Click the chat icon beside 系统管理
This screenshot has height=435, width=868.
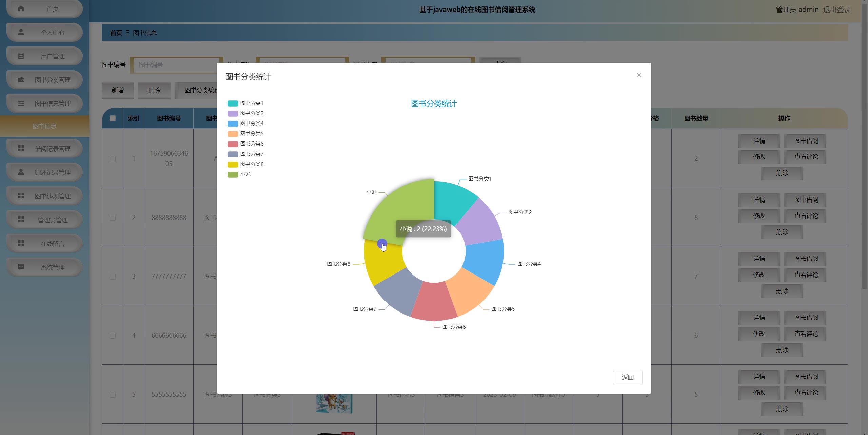pyautogui.click(x=21, y=267)
